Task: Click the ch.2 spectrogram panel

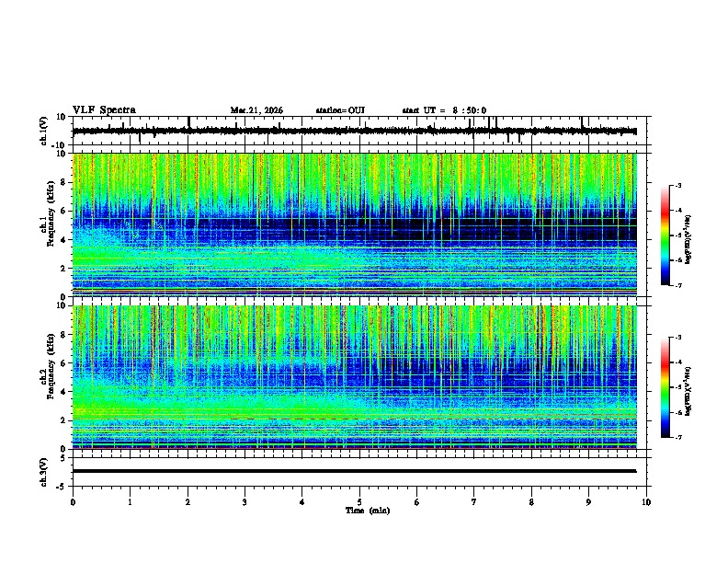Action: 355,377
